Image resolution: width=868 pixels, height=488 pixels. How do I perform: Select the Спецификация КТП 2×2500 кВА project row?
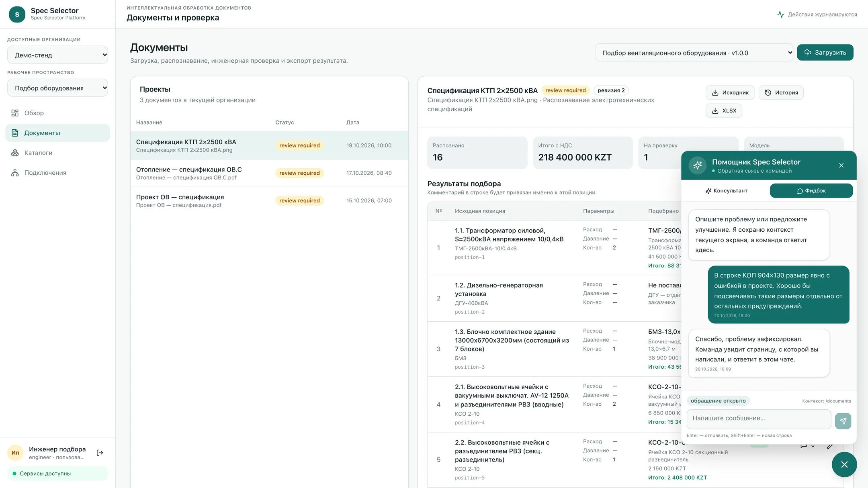(269, 145)
